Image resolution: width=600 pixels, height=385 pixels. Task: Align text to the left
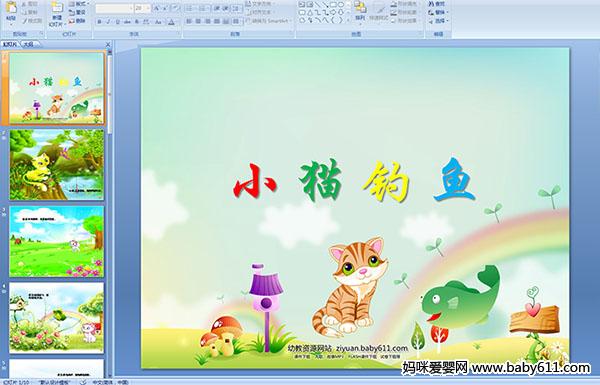pyautogui.click(x=189, y=21)
